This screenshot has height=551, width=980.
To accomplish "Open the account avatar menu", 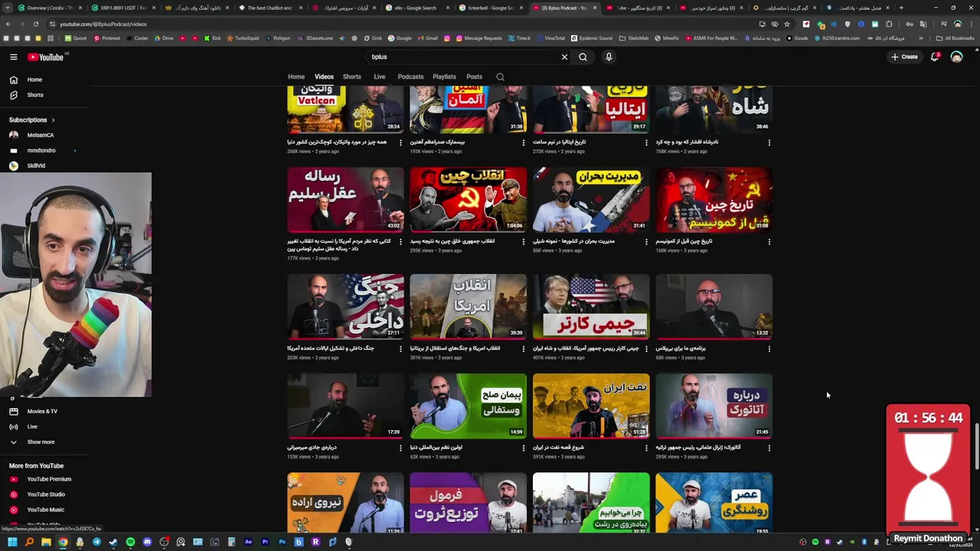I will point(956,57).
